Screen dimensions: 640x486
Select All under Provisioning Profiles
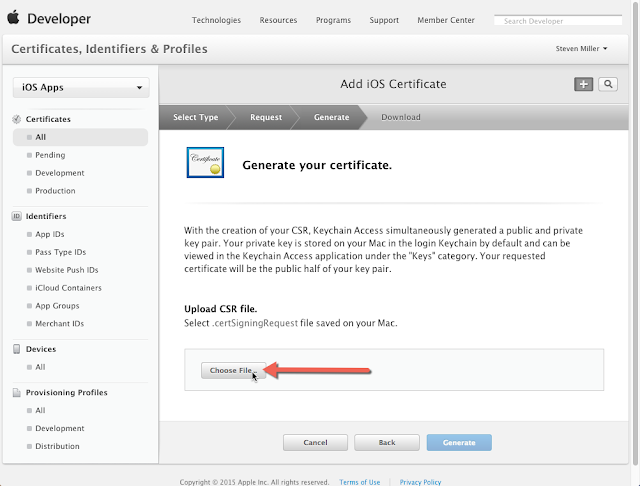(x=40, y=411)
